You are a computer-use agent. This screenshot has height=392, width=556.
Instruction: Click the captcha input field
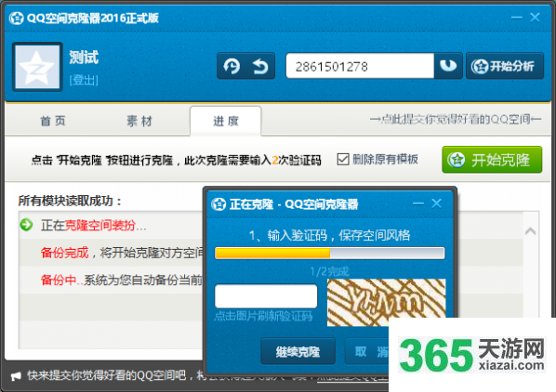tap(266, 296)
